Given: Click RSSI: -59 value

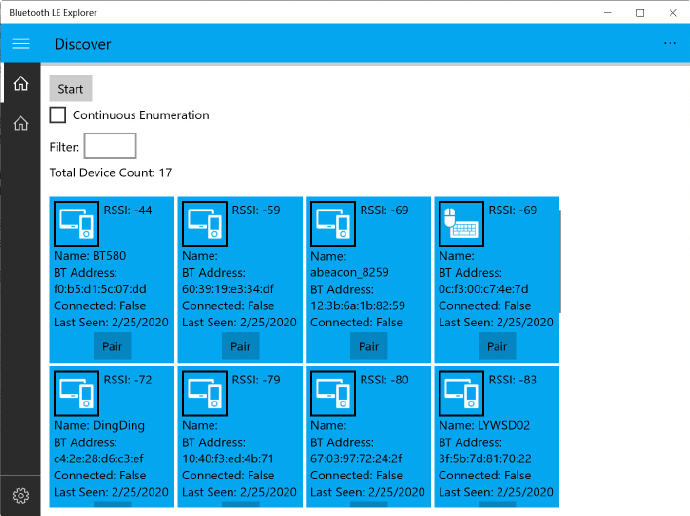Looking at the screenshot, I should (x=256, y=210).
